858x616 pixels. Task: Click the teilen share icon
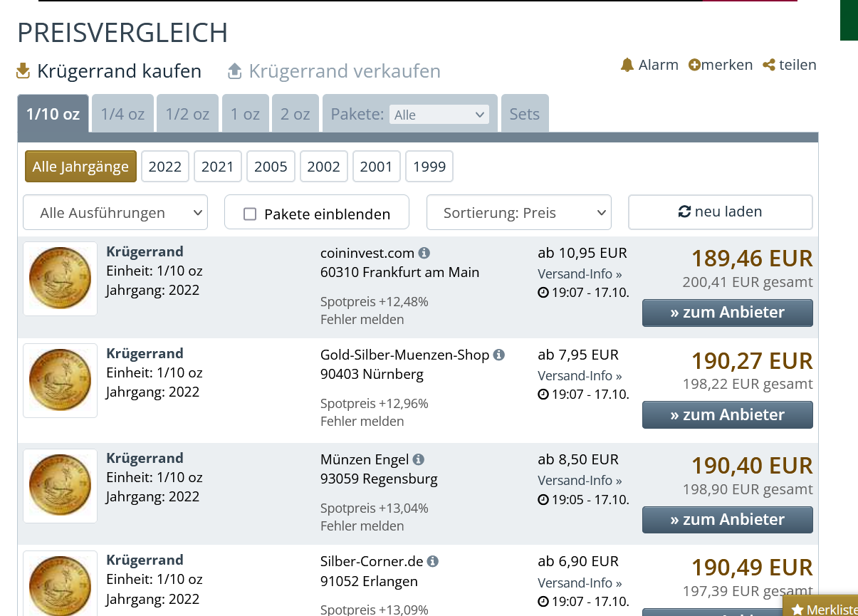pos(768,65)
